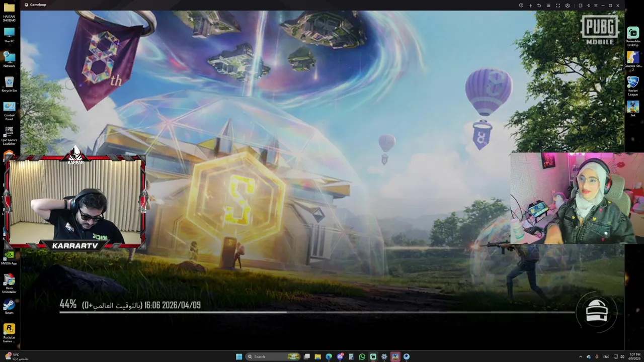644x362 pixels.
Task: Click the taskbar Search box
Action: tap(273, 356)
